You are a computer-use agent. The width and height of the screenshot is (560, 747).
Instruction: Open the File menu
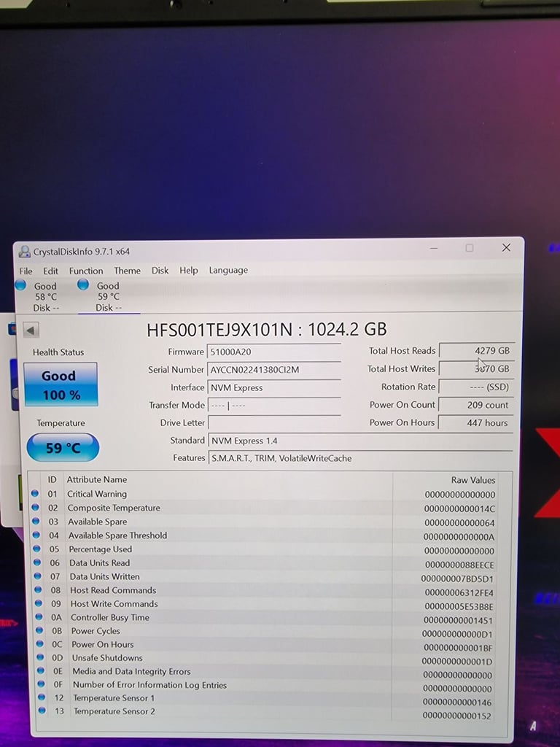pos(26,271)
